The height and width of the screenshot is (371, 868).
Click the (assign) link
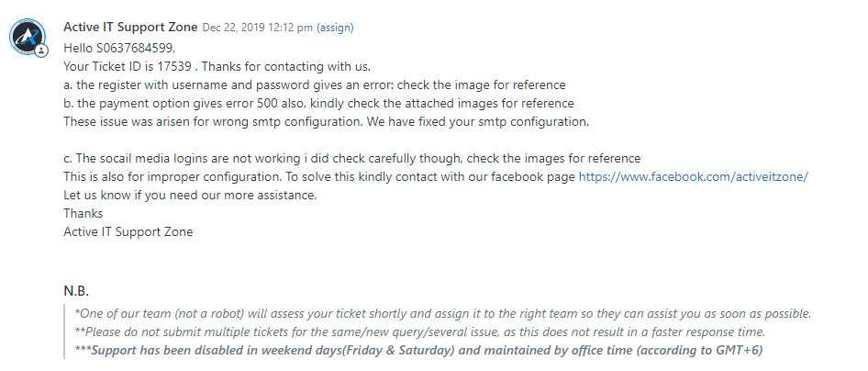coord(335,28)
